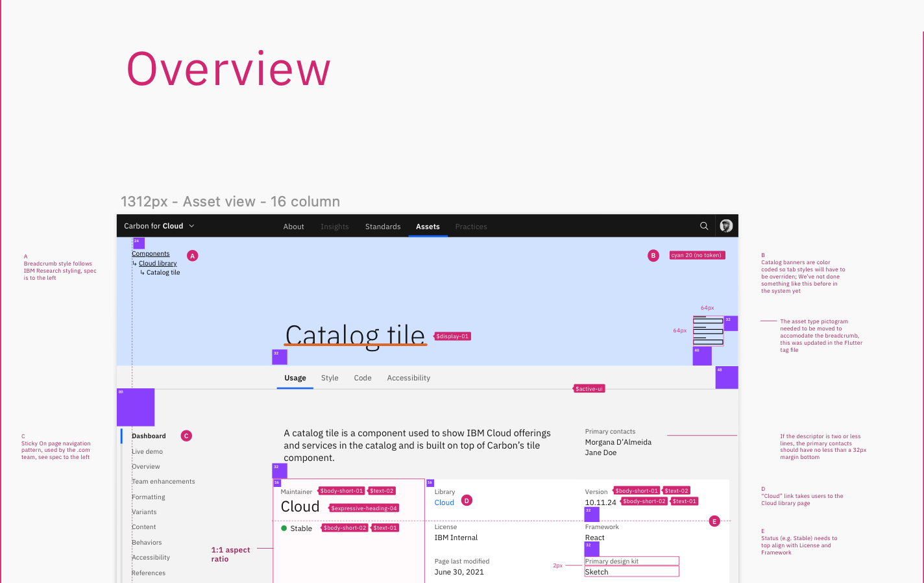This screenshot has height=583, width=924.
Task: Click annotation marker C next to Dashboard
Action: (186, 436)
